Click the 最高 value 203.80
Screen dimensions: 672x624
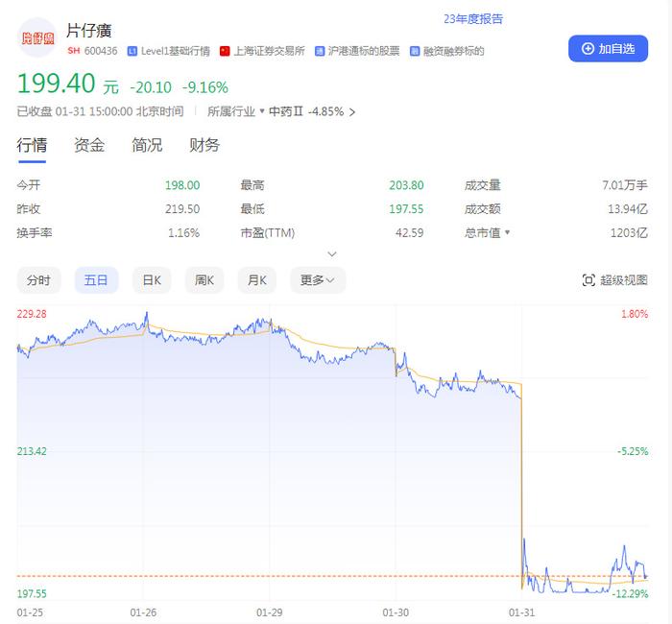pyautogui.click(x=406, y=185)
